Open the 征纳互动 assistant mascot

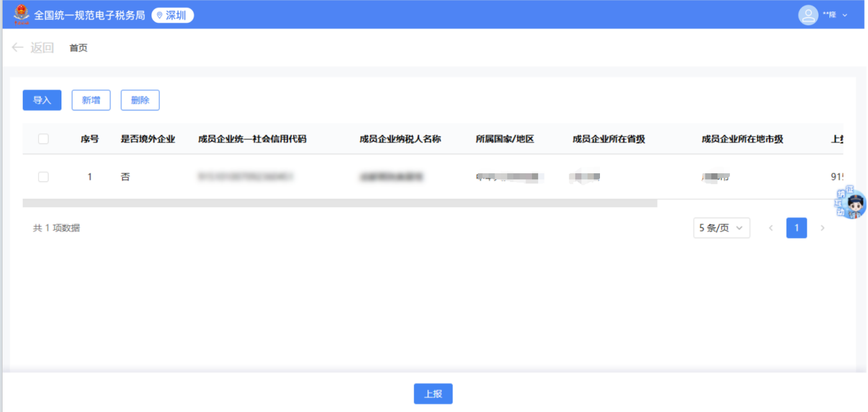point(851,203)
